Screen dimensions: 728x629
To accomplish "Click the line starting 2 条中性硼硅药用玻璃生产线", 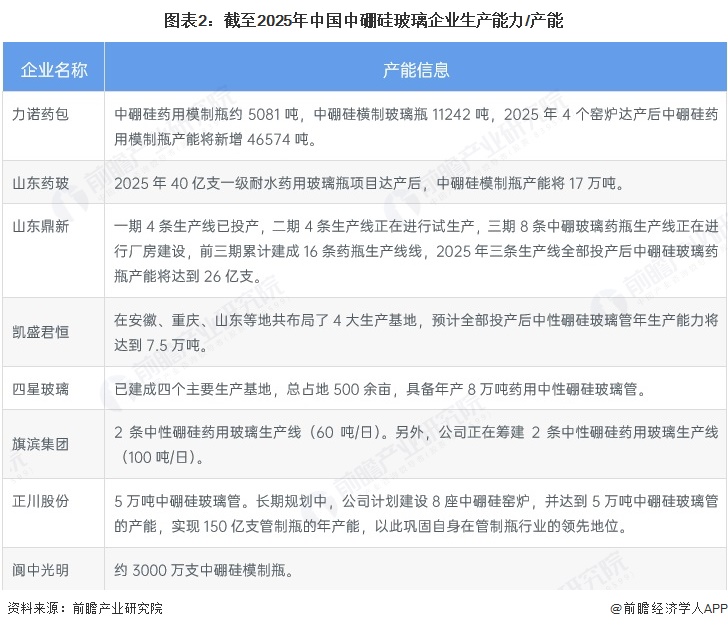I will 416,432.
